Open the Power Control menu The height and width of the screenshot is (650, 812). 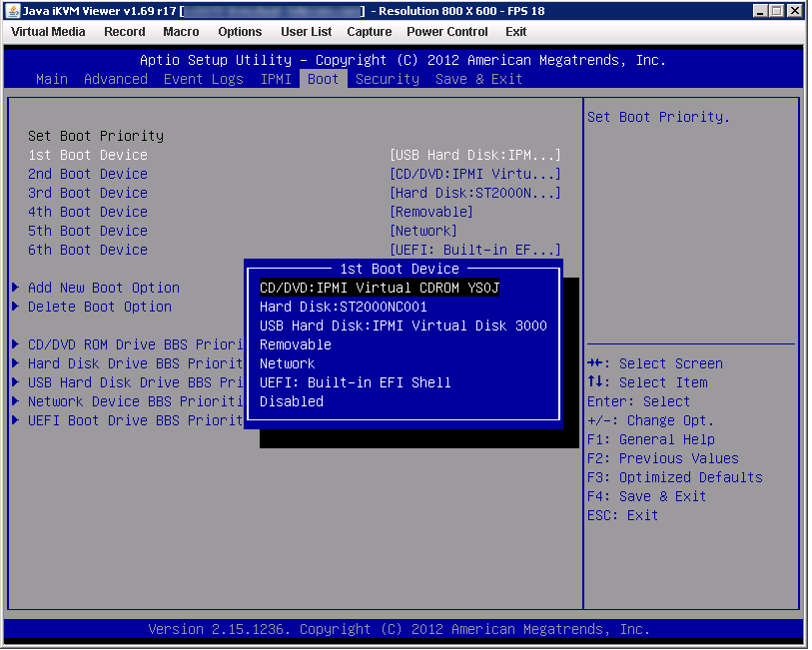(446, 32)
